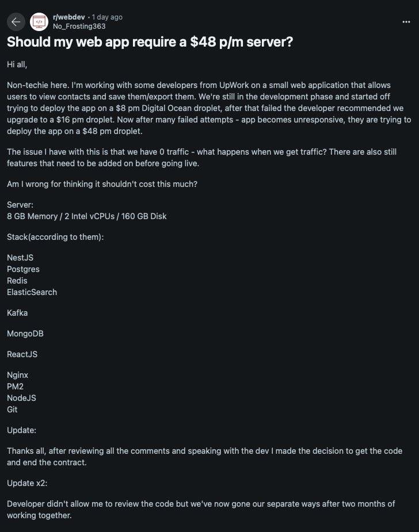
Task: Click the "Update:" heading text
Action: 22,430
